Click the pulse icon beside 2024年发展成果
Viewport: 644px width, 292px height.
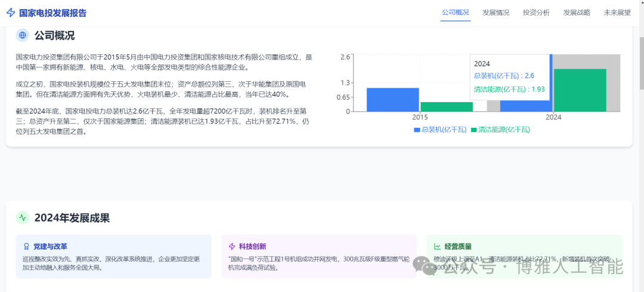[23, 217]
